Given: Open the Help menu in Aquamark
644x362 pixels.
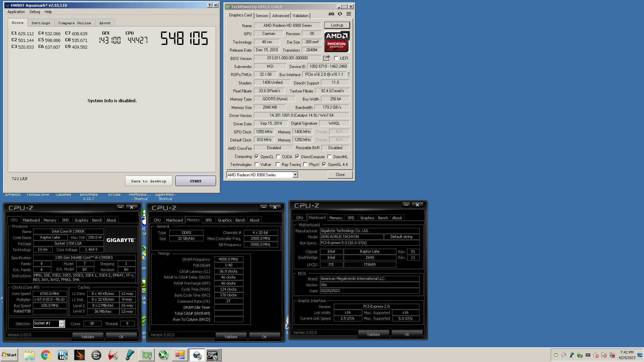Looking at the screenshot, I should point(48,12).
